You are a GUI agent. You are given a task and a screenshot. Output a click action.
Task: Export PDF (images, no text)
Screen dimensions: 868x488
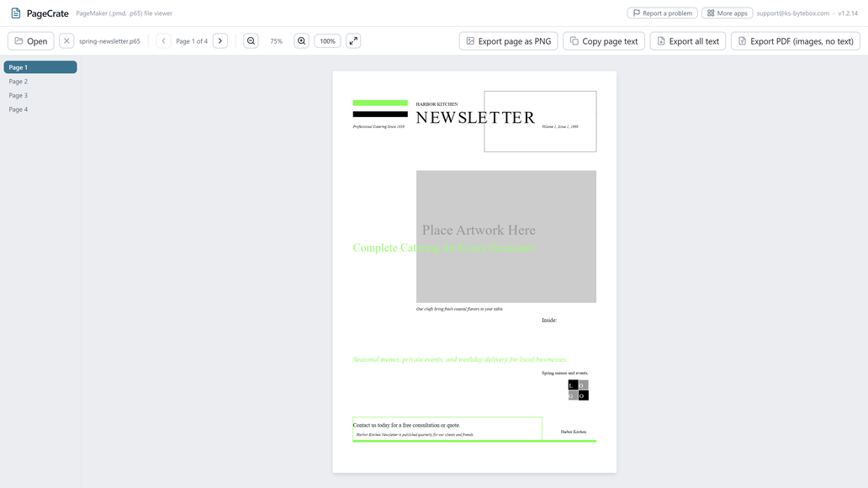tap(796, 41)
